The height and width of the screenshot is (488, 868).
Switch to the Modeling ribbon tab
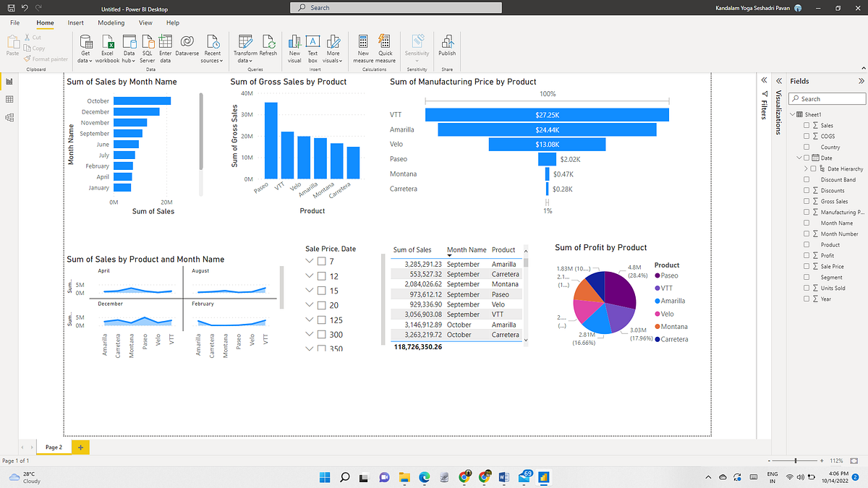click(111, 22)
